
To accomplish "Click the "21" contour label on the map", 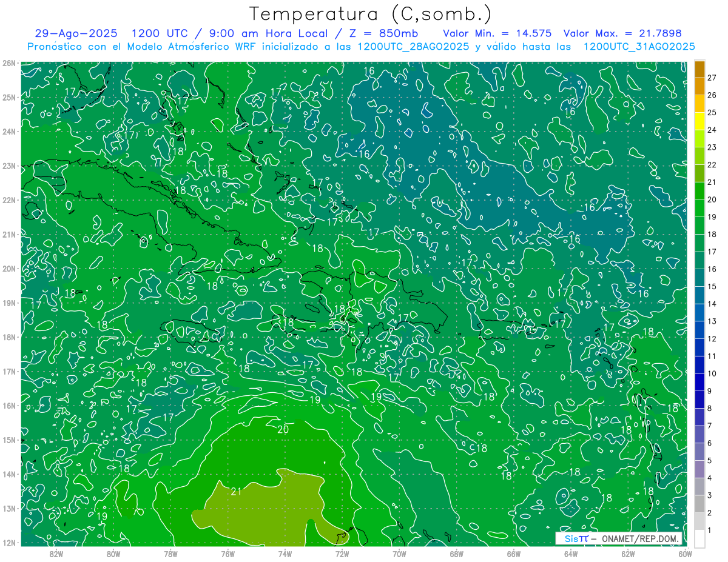I will [x=237, y=492].
